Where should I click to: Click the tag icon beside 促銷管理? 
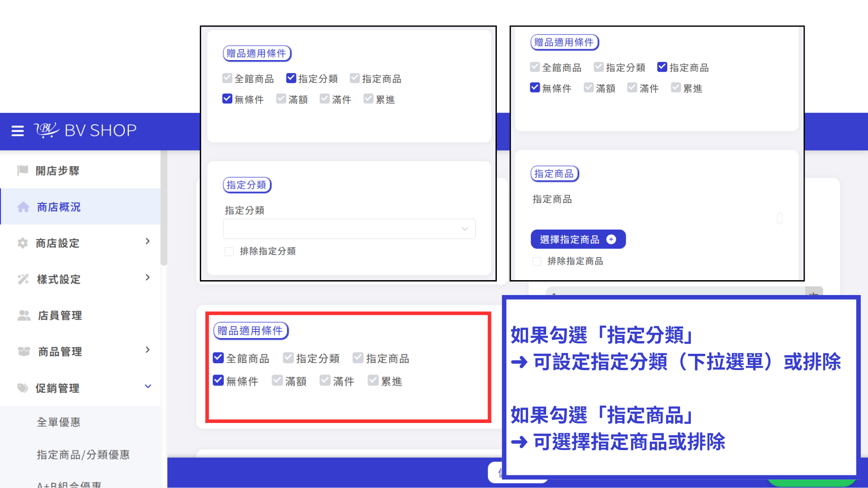tap(23, 388)
